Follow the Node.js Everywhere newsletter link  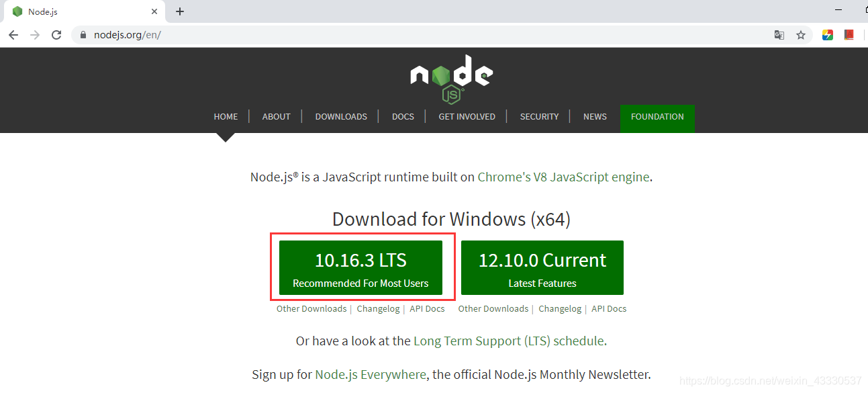371,375
